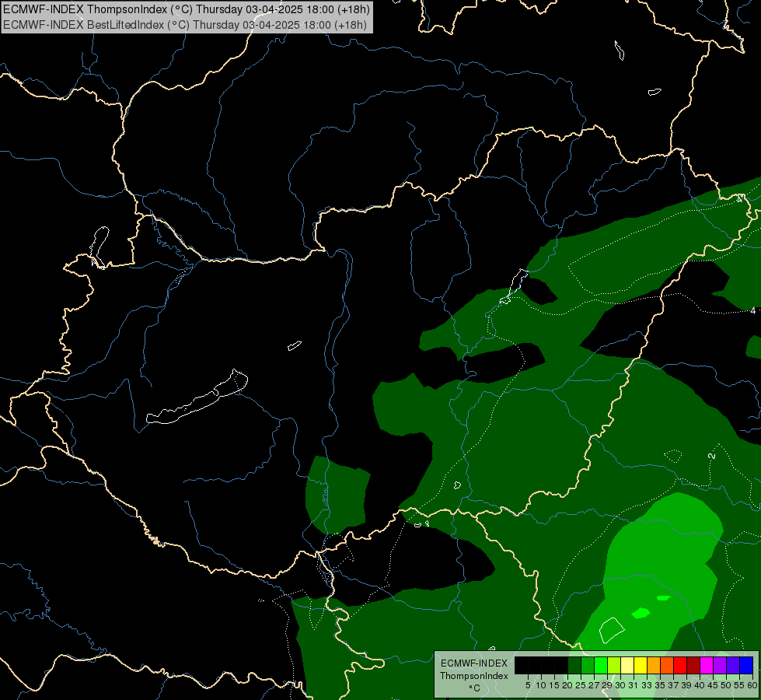
Task: Click the legend value label 10
Action: point(541,685)
